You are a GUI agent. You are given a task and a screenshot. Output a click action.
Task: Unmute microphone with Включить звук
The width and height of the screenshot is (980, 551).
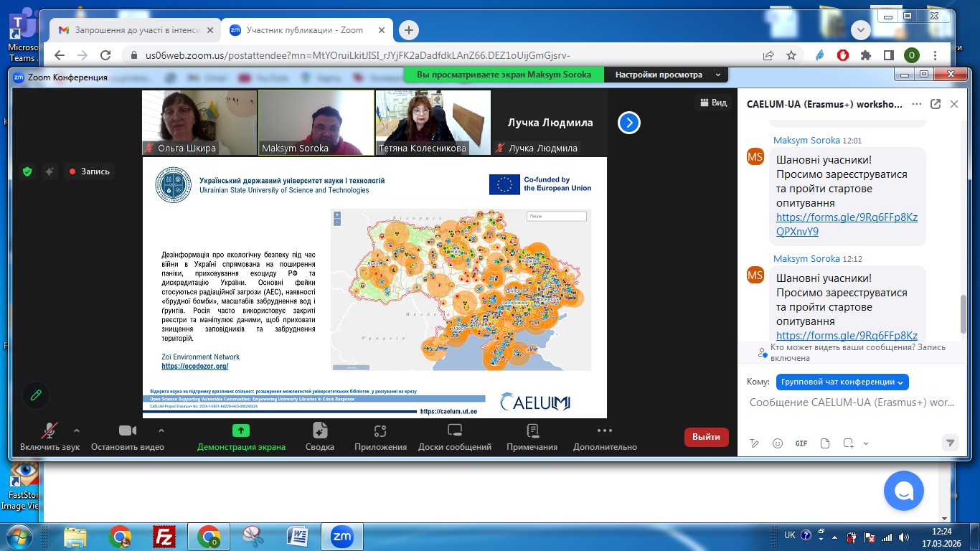point(50,431)
